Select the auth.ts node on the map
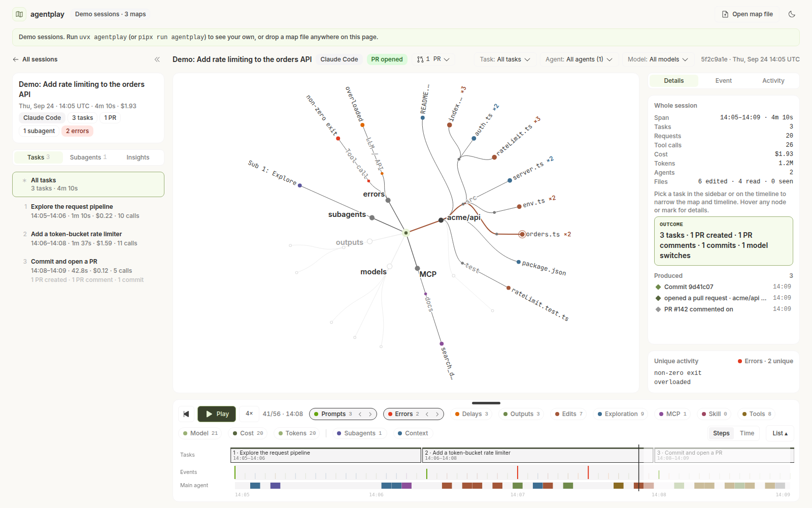The width and height of the screenshot is (812, 508). tap(474, 138)
